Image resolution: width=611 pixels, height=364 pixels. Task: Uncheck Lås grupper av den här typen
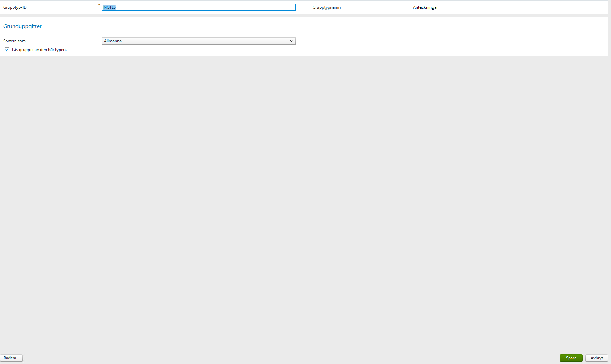[x=7, y=49]
